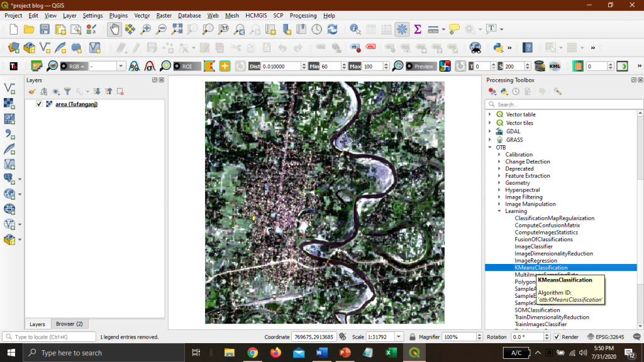The image size is (644, 362).
Task: Click the Processing Toolbox search field
Action: pyautogui.click(x=560, y=104)
